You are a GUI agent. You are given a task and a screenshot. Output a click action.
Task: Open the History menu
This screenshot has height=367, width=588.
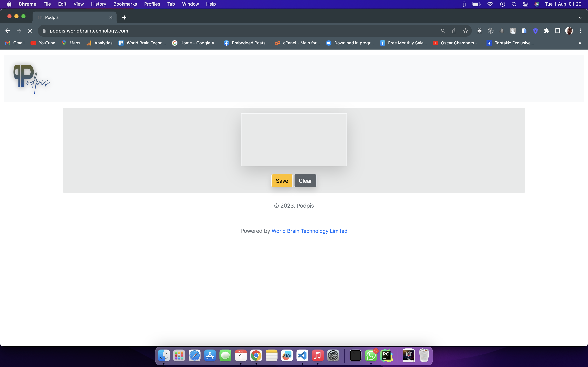coord(98,4)
